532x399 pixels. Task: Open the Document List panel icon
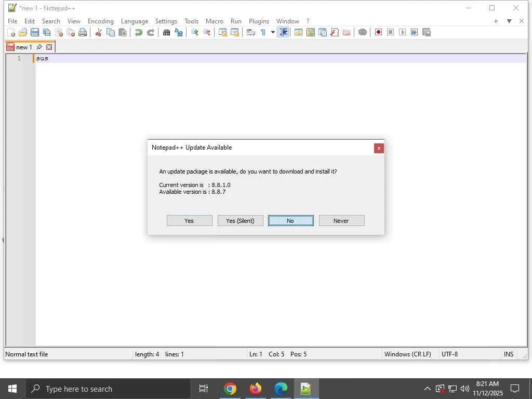(323, 33)
